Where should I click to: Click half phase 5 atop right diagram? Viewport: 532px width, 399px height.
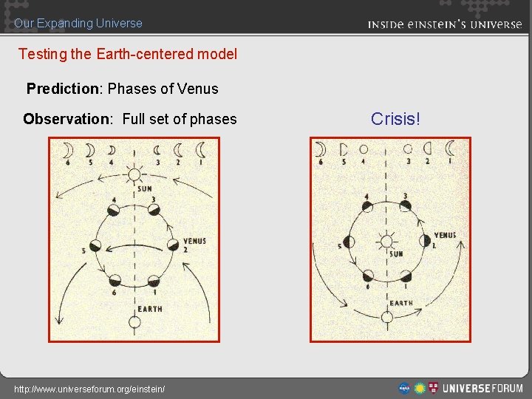[x=344, y=149]
